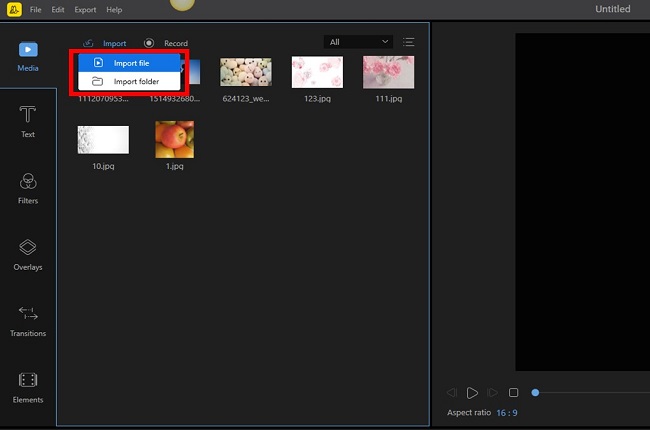Click the next frame playback button
This screenshot has height=430, width=650.
pos(492,392)
